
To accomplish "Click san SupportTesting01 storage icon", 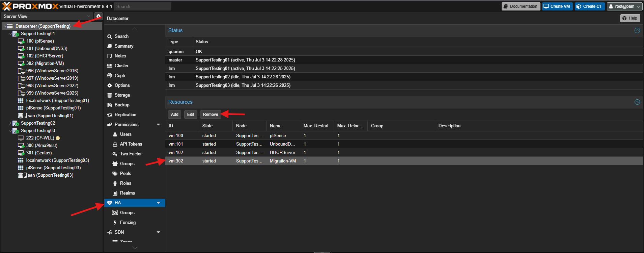I will pos(22,116).
